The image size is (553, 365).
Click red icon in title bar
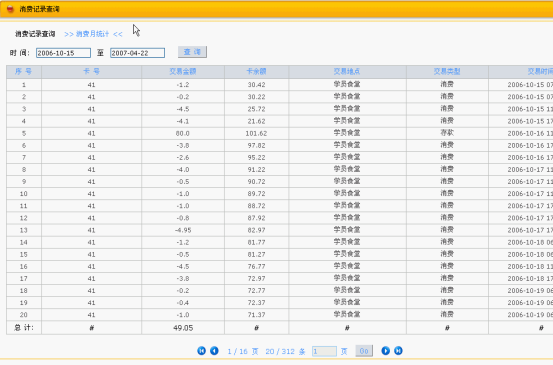10,9
